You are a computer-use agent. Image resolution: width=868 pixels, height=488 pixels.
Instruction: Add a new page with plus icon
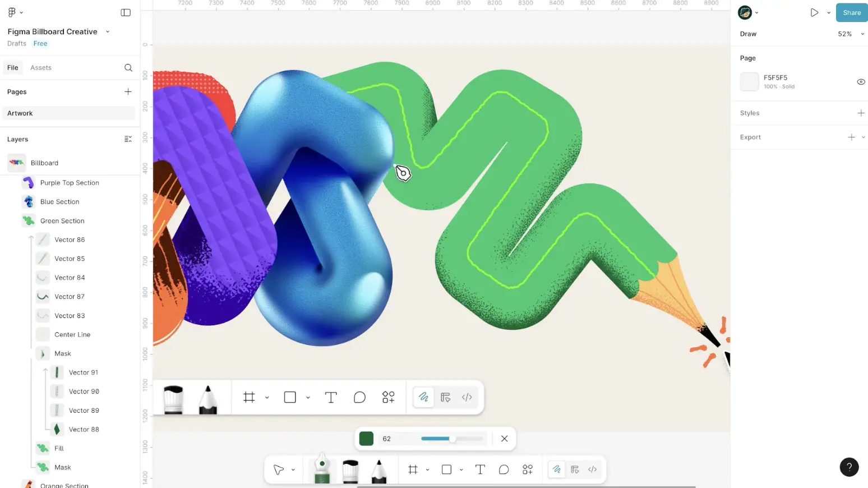click(128, 91)
